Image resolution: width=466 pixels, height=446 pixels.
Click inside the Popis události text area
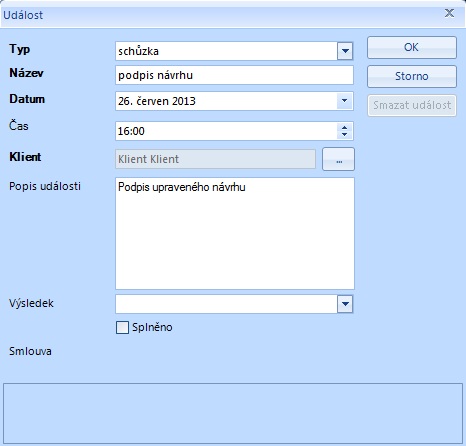click(235, 233)
